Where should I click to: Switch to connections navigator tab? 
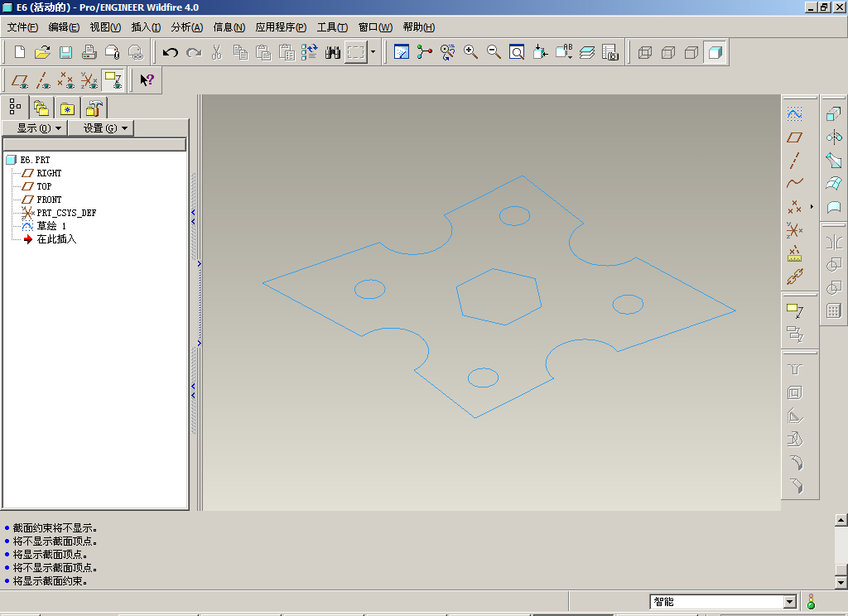pyautogui.click(x=94, y=108)
